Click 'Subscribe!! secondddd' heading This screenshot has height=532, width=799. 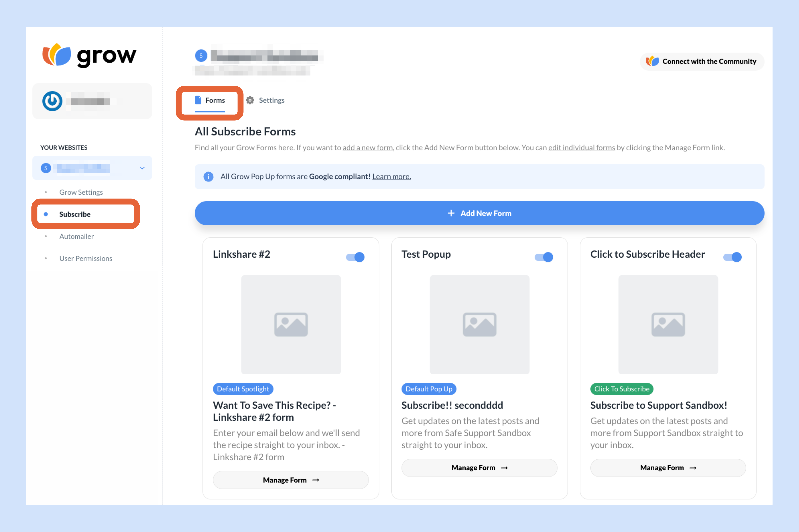pos(452,405)
